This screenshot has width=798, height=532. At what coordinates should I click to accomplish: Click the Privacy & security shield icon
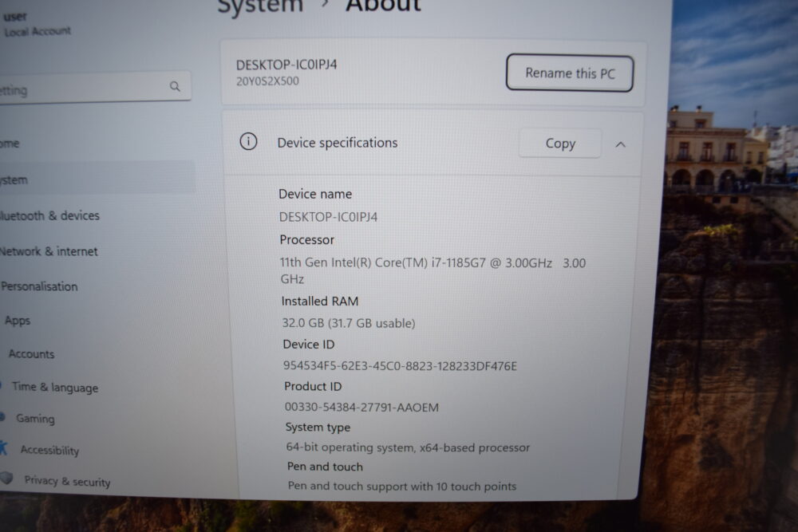pos(6,478)
